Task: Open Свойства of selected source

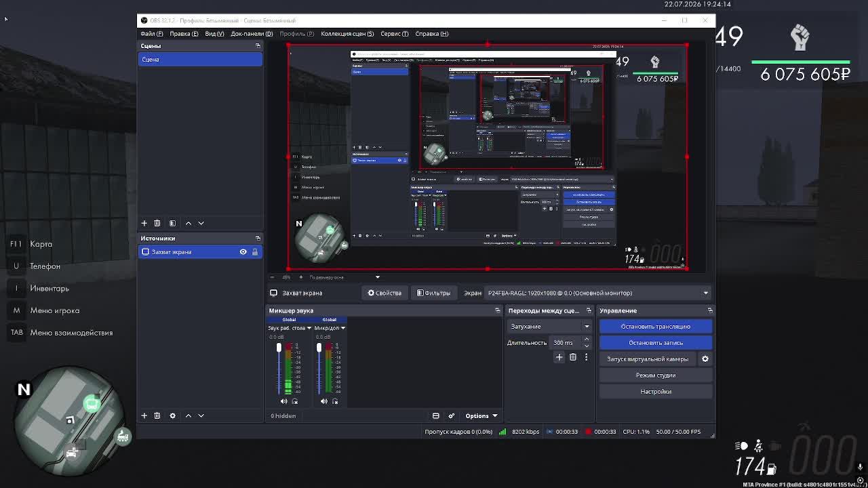Action: (x=384, y=293)
